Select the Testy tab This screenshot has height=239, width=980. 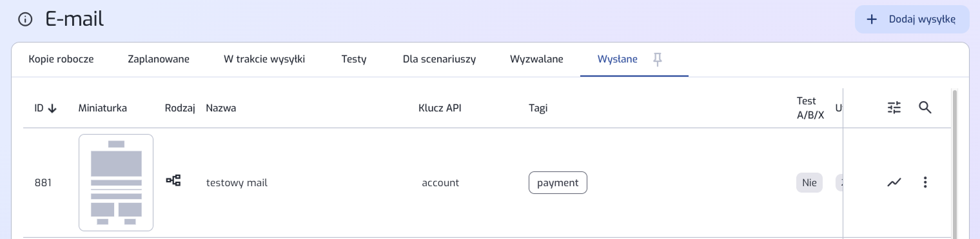(x=354, y=59)
